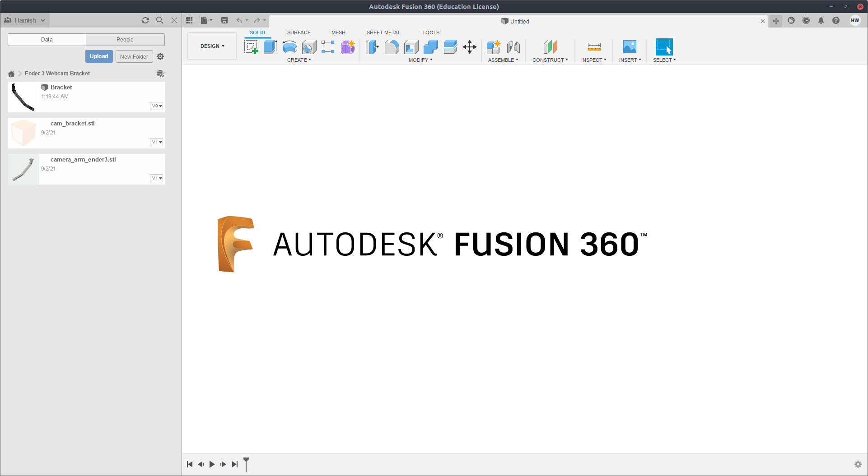
Task: Open the Job Status clock icon
Action: pos(806,20)
